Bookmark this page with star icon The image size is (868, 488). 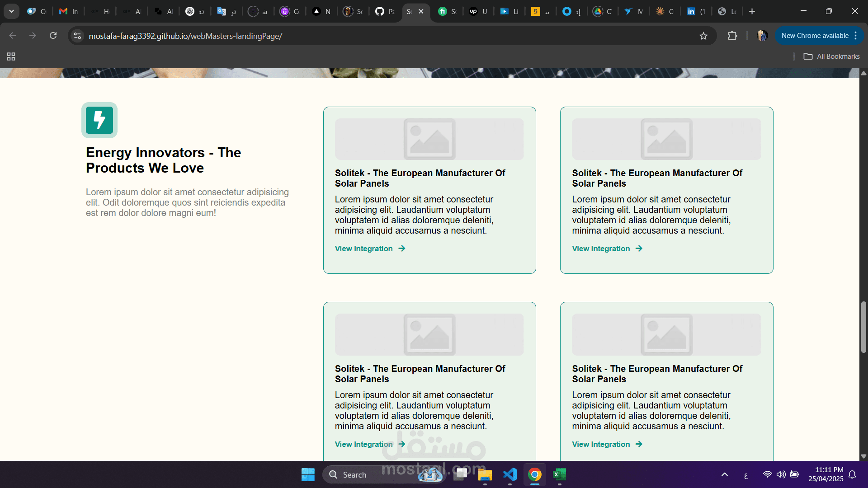[703, 36]
